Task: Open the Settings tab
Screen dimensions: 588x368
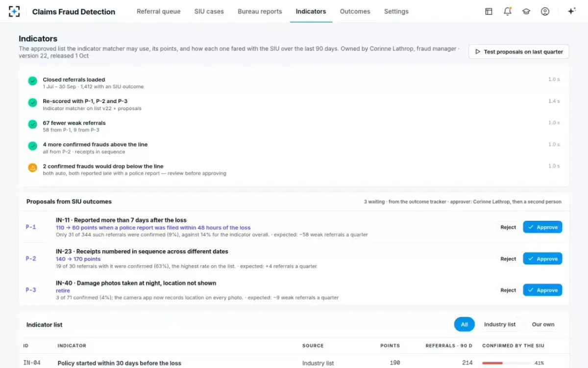Action: (396, 11)
